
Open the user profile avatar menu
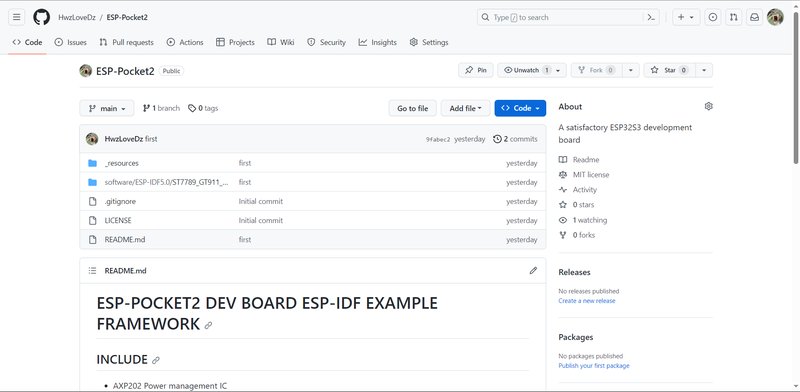tap(775, 17)
